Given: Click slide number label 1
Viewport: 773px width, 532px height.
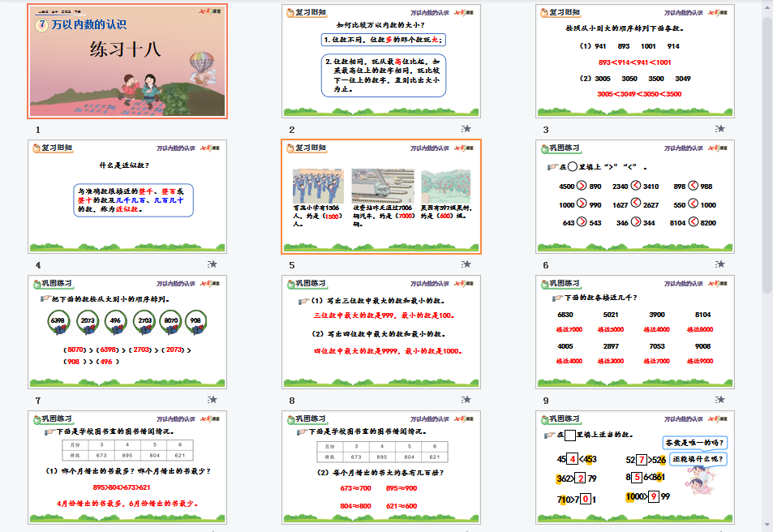Looking at the screenshot, I should point(38,131).
